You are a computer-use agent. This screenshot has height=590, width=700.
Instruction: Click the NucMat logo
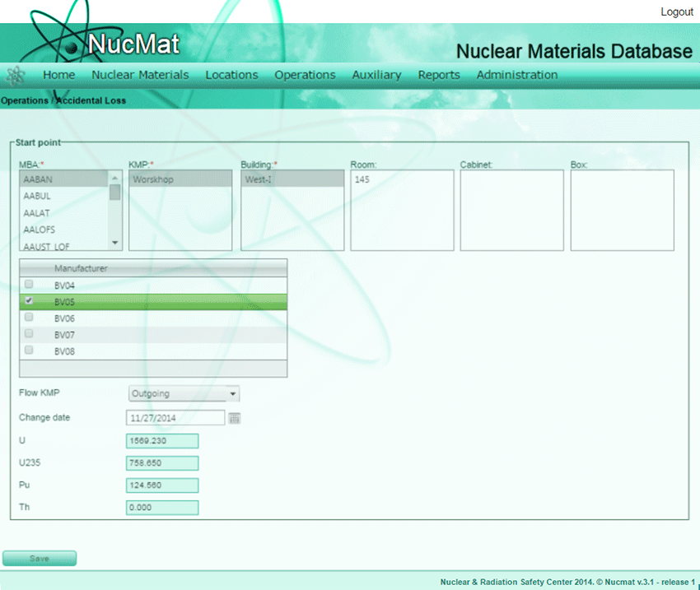pyautogui.click(x=132, y=44)
